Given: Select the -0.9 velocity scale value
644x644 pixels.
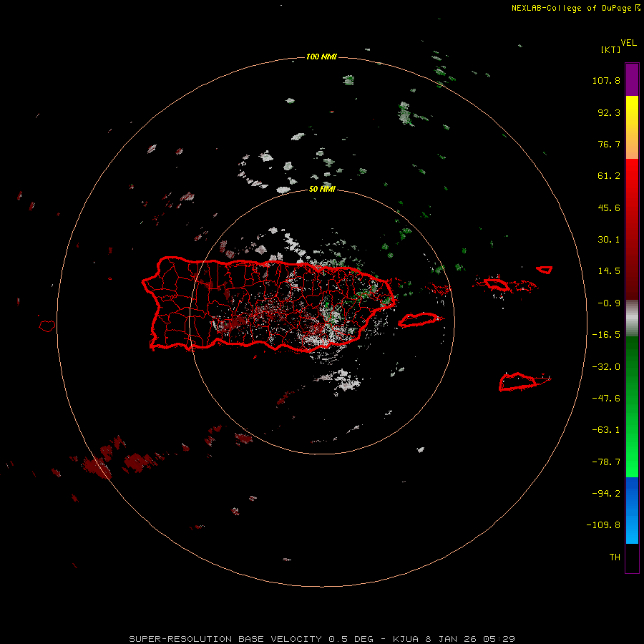Looking at the screenshot, I should click(x=609, y=303).
